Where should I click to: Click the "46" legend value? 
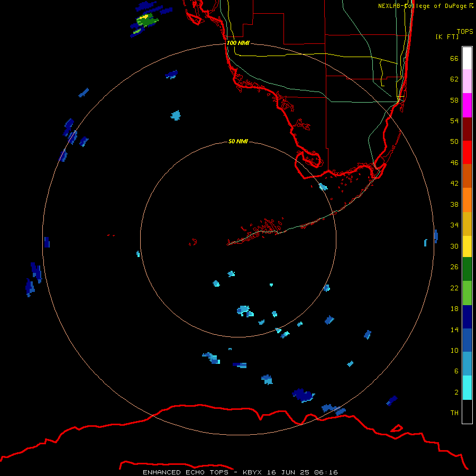[x=454, y=163]
